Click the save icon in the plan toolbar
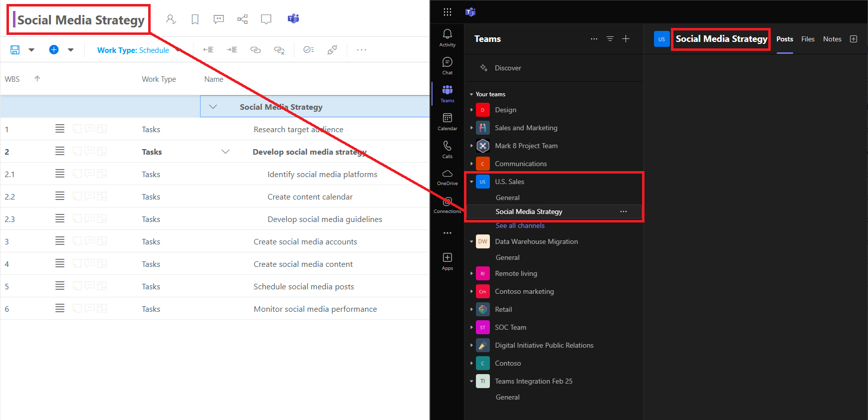 [15, 50]
